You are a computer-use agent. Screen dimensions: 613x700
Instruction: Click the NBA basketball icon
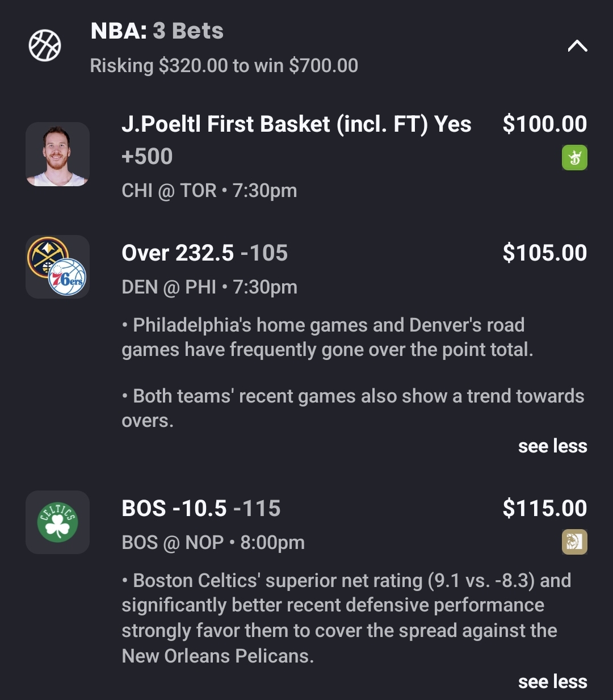[x=45, y=46]
